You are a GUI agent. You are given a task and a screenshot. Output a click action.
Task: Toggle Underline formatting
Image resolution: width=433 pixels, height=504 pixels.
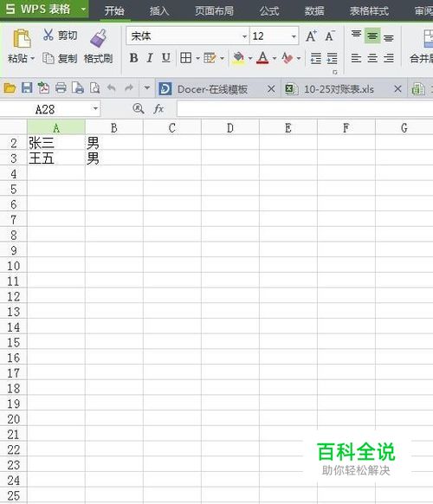tap(166, 58)
